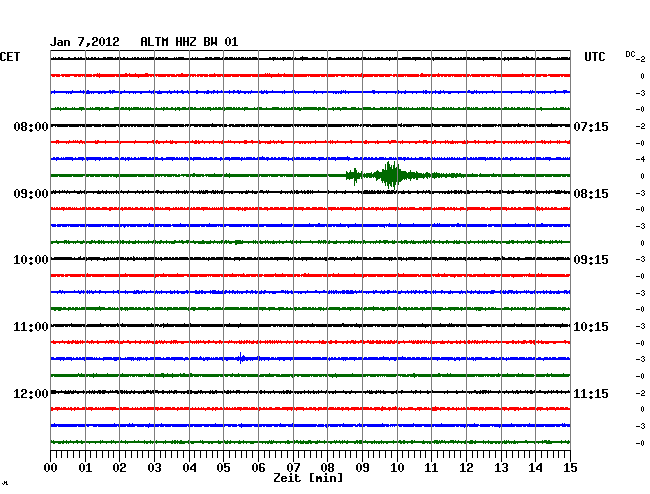The height and width of the screenshot is (494, 650).
Task: Select the CET time label "12:00"
Action: (x=31, y=393)
